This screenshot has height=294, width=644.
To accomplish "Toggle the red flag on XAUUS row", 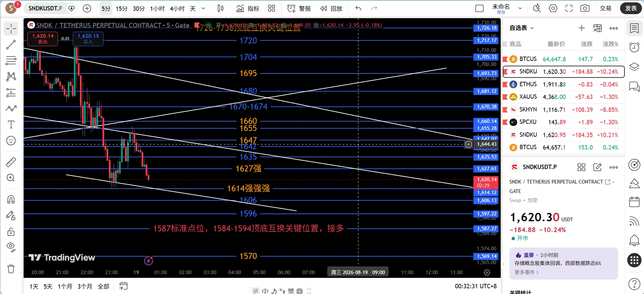I will pyautogui.click(x=505, y=97).
